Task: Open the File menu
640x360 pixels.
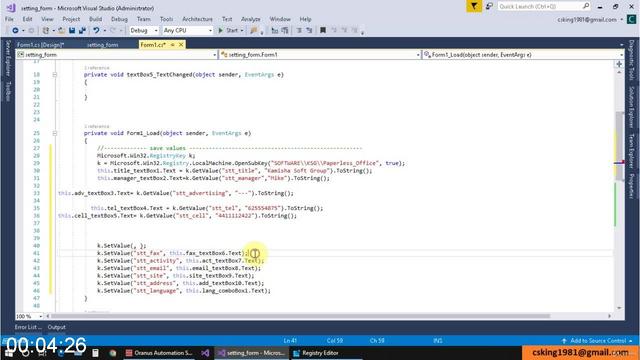Action: pyautogui.click(x=9, y=19)
